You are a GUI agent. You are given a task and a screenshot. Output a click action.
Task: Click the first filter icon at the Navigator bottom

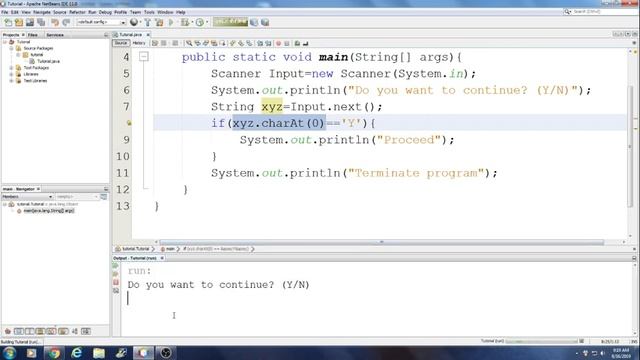(x=8, y=331)
